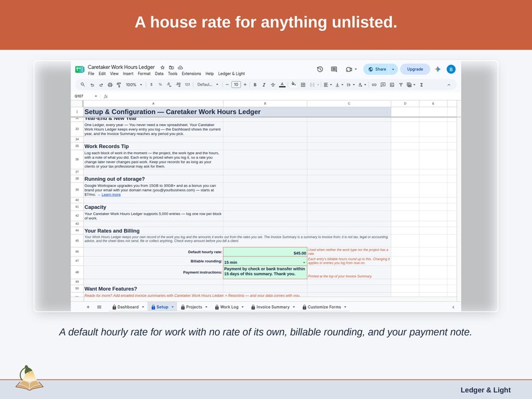
Task: Star the Caretaker Work Hours Ledger document
Action: point(163,68)
